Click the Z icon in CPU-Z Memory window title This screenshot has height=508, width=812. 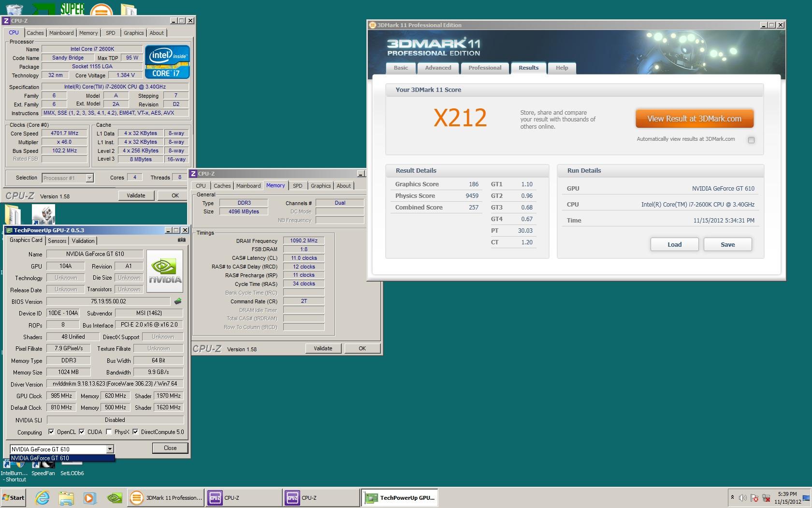193,174
